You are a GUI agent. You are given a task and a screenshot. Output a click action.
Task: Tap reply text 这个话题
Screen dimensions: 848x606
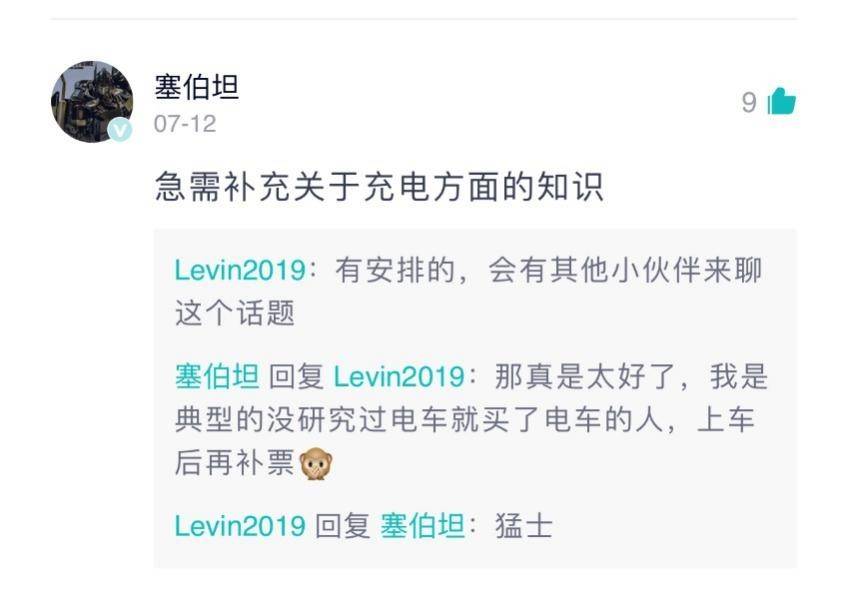235,313
